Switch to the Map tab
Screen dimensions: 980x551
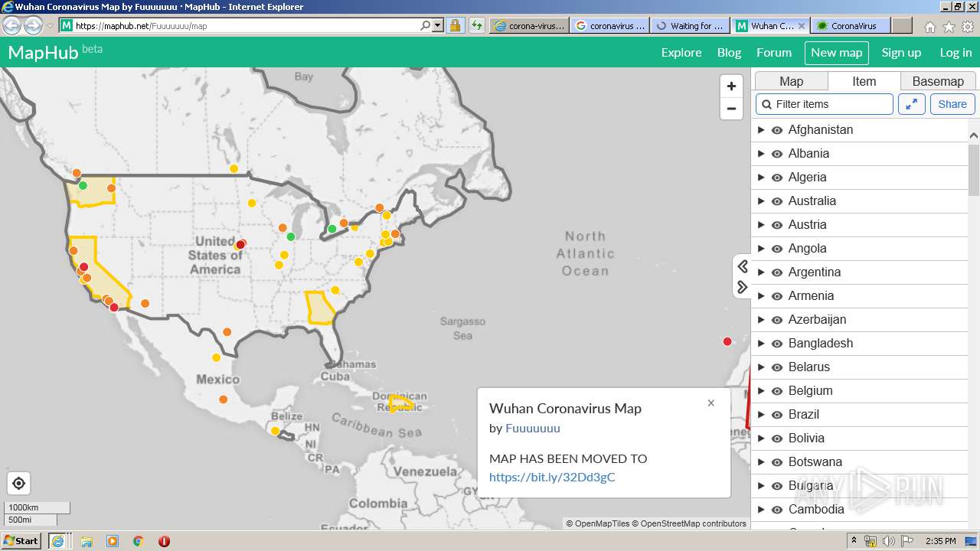791,81
